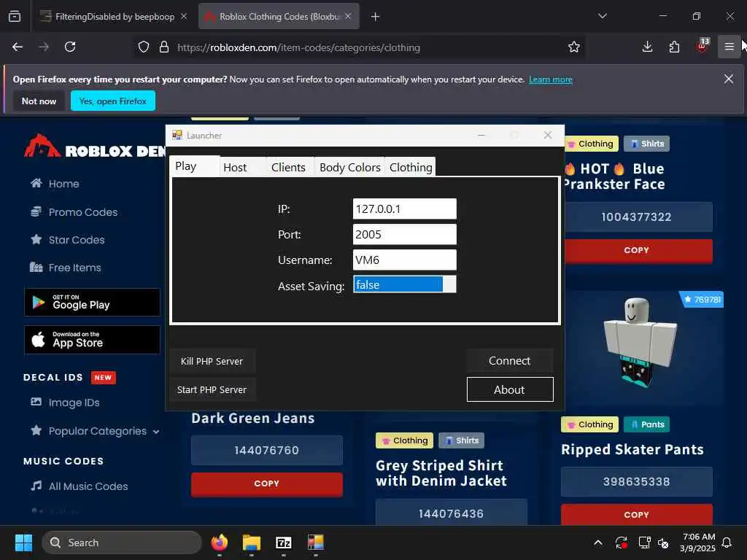Copy the Ripped Skater Pants code
747x560 pixels.
(x=637, y=514)
